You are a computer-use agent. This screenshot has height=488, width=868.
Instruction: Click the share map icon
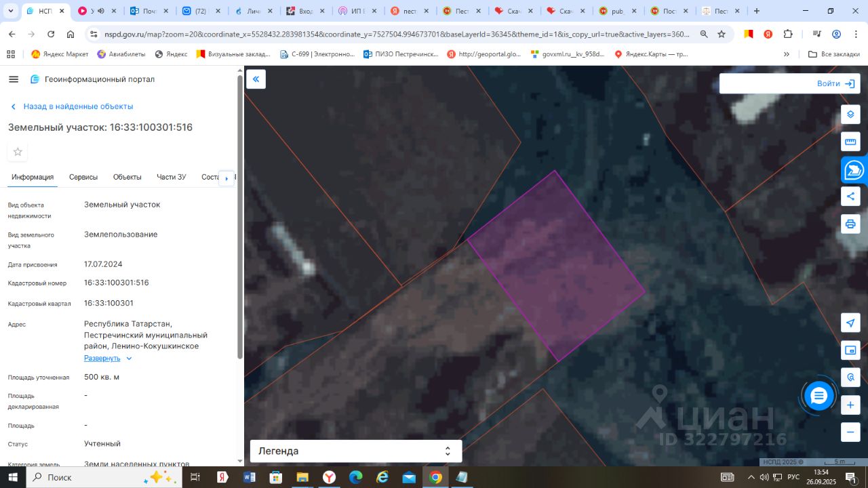pos(850,197)
